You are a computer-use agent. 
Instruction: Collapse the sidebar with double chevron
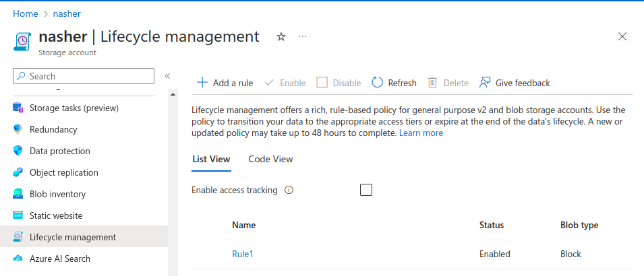pos(167,76)
